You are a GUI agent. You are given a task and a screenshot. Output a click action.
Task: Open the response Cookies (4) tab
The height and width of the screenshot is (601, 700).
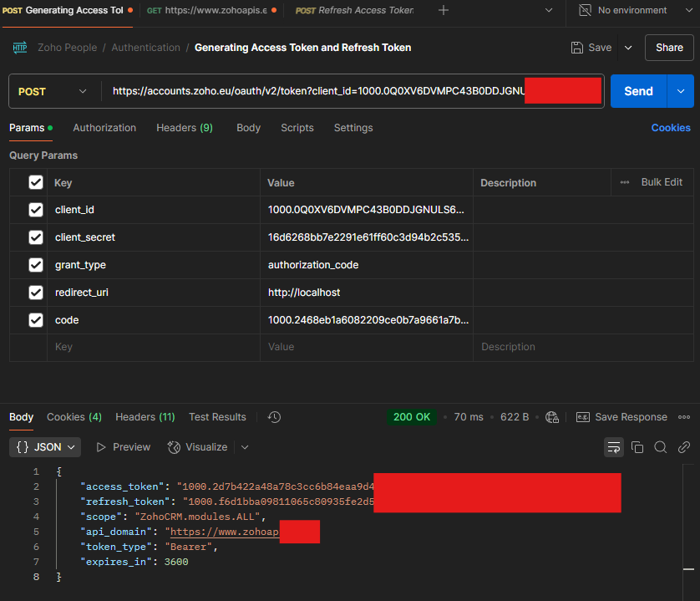(74, 417)
